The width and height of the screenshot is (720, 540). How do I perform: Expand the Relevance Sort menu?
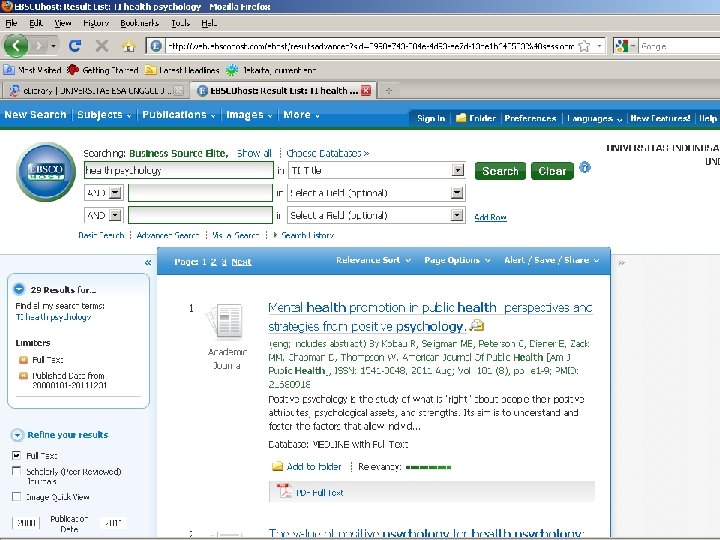pos(373,260)
